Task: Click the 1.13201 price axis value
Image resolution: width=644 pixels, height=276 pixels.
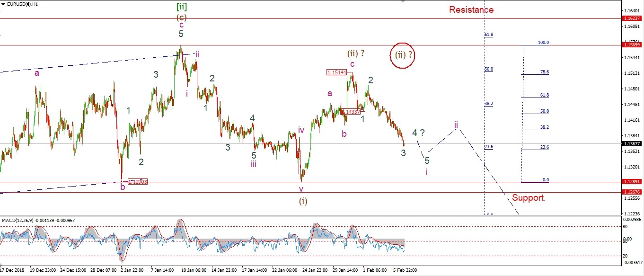Action: pyautogui.click(x=633, y=167)
